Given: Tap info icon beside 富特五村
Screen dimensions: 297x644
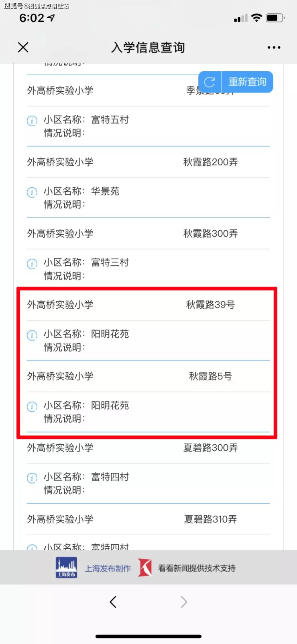Looking at the screenshot, I should 32,121.
